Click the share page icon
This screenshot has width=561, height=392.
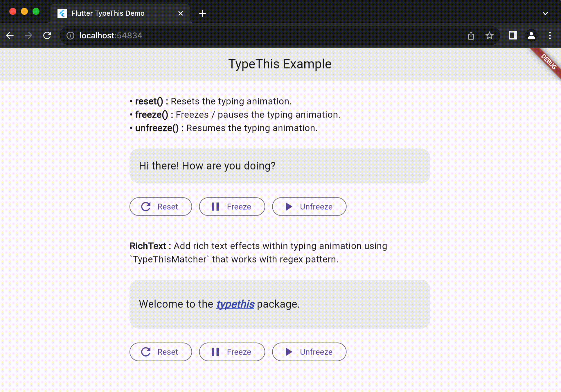(x=471, y=35)
